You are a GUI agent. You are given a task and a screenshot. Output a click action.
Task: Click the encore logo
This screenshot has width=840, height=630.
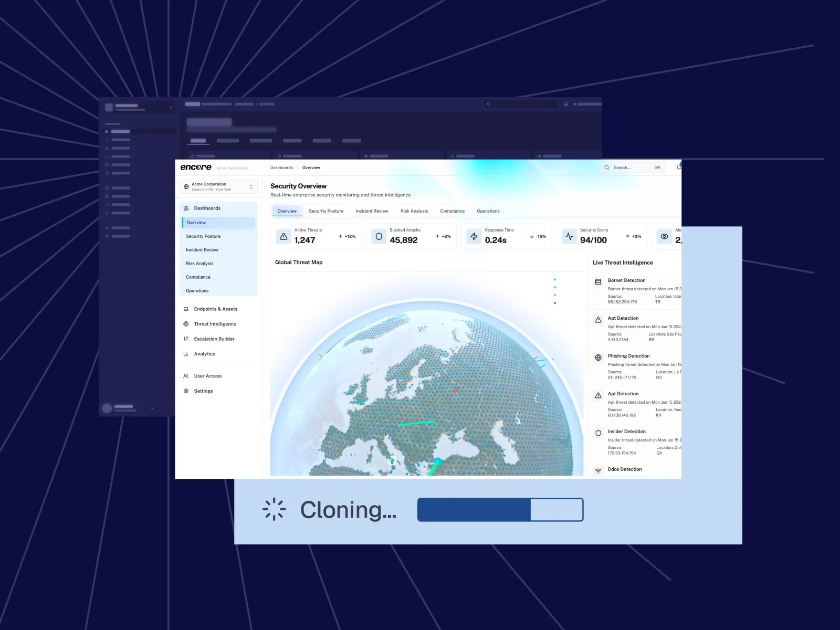click(x=196, y=167)
